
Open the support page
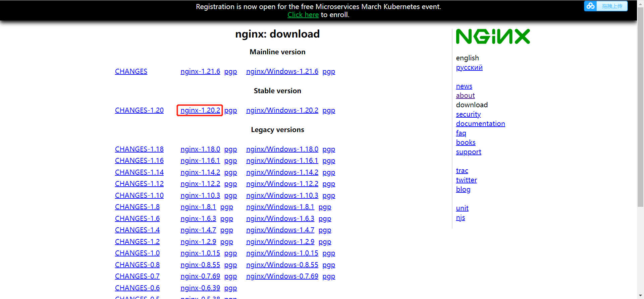click(469, 152)
